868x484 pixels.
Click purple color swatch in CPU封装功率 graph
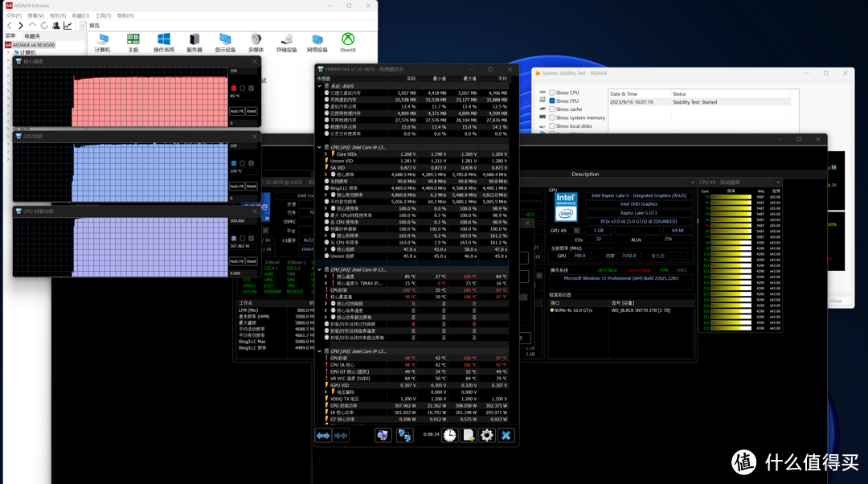click(234, 238)
